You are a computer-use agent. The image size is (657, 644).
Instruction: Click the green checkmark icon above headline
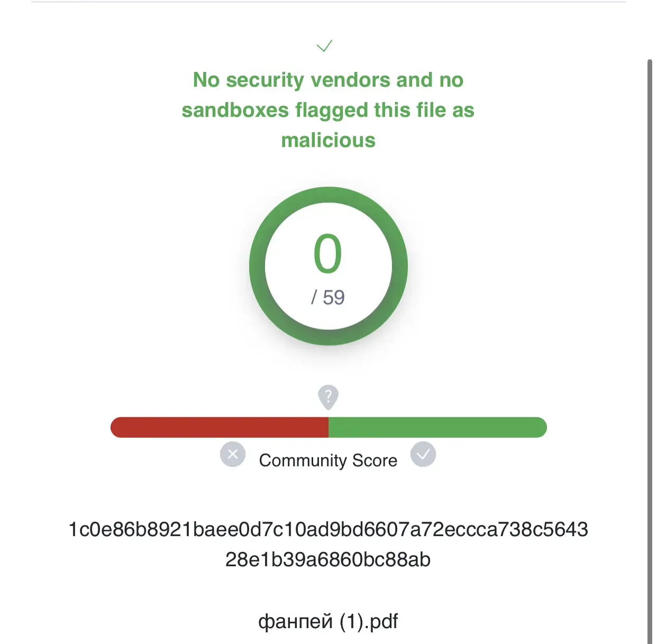(324, 45)
